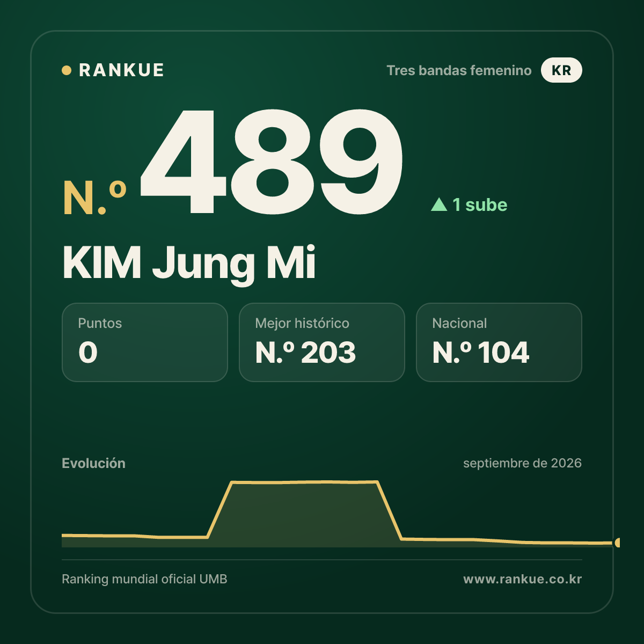Open the www.rankue.co.kr link
The width and height of the screenshot is (644, 644).
coord(522,579)
